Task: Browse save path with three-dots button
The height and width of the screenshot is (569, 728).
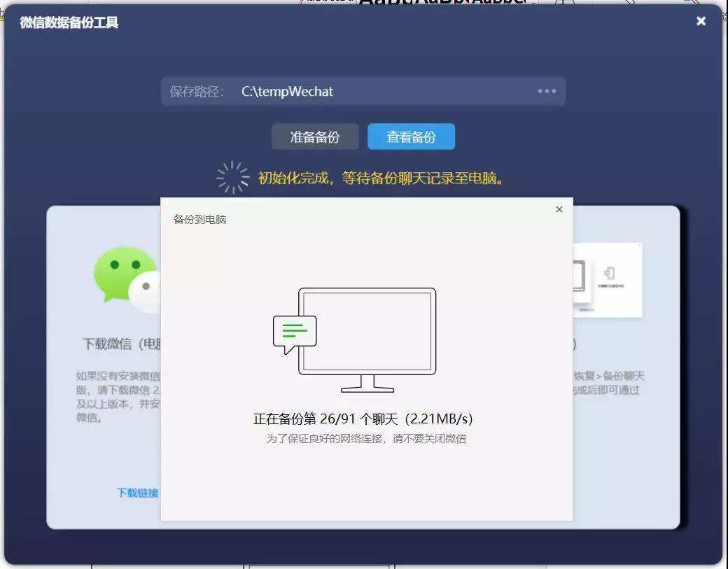Action: [547, 91]
